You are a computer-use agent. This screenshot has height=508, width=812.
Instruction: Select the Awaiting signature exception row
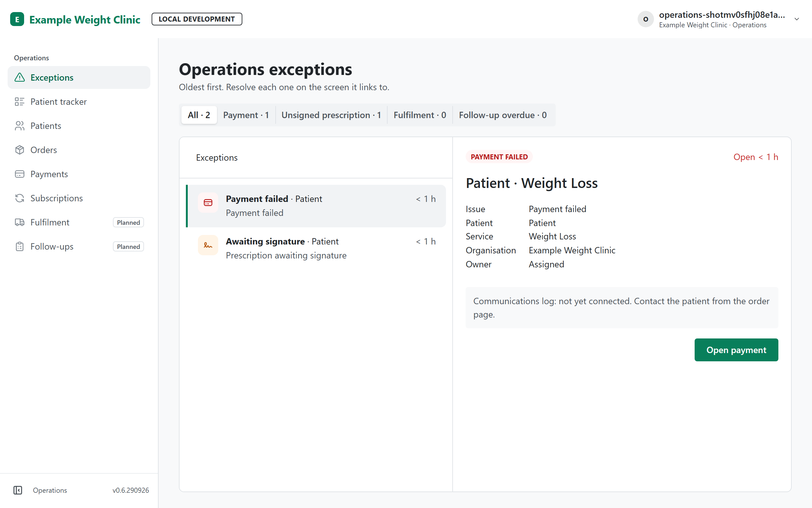[x=316, y=248]
